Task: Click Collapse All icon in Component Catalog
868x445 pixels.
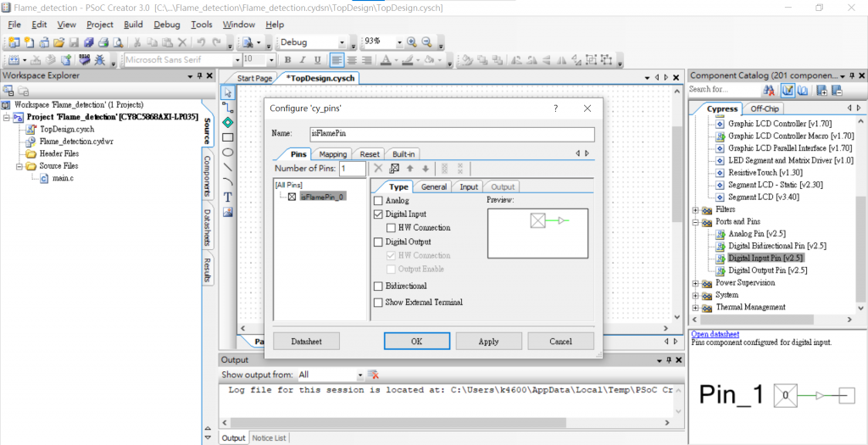Action: click(837, 90)
